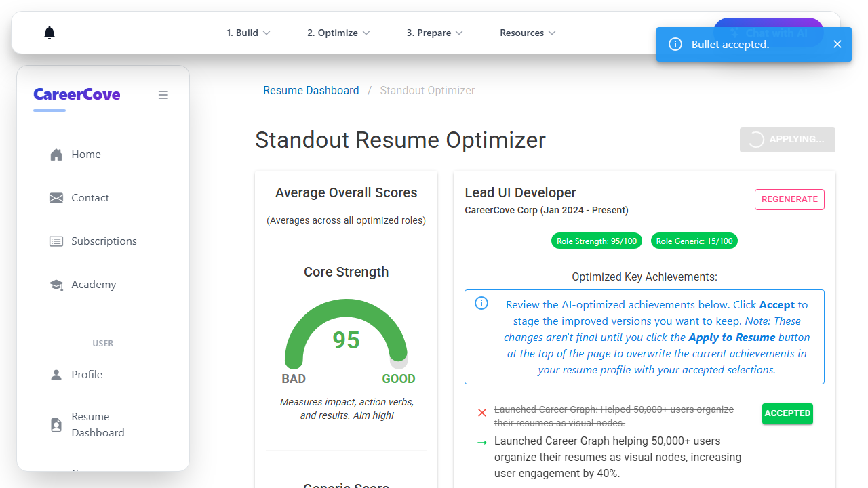Screen dimensions: 868x488
Task: Click green arrow icon beside optimized bullet
Action: (482, 443)
